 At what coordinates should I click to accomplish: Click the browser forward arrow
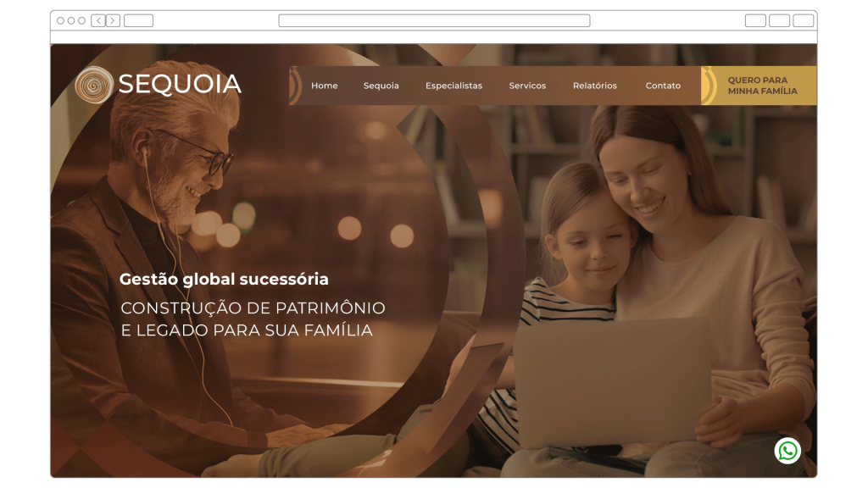113,21
